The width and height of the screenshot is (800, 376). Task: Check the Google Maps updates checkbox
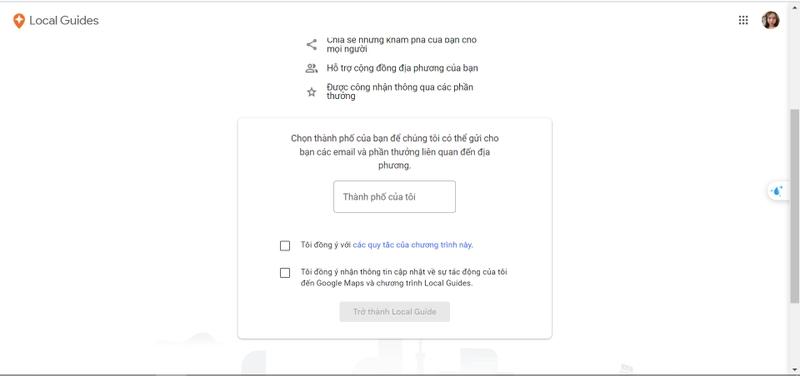click(285, 273)
